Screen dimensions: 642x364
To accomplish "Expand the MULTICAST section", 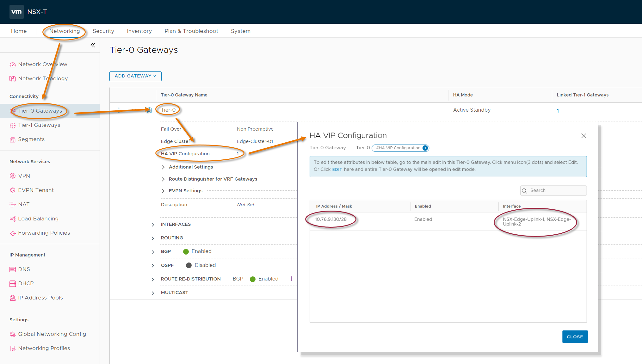I will click(153, 293).
